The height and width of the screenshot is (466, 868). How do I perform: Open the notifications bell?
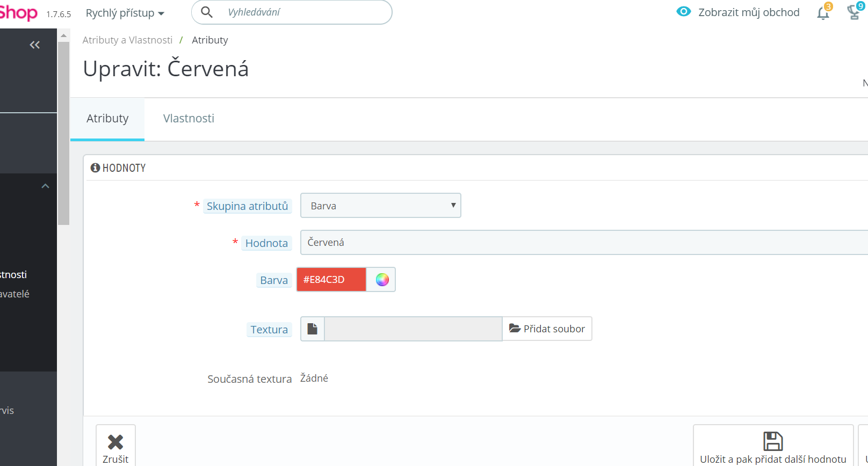(x=823, y=12)
